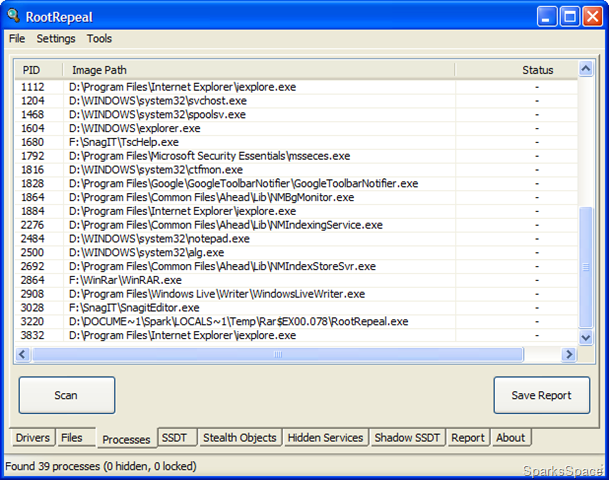Click the RootRepeal magnifier title bar icon

point(13,16)
